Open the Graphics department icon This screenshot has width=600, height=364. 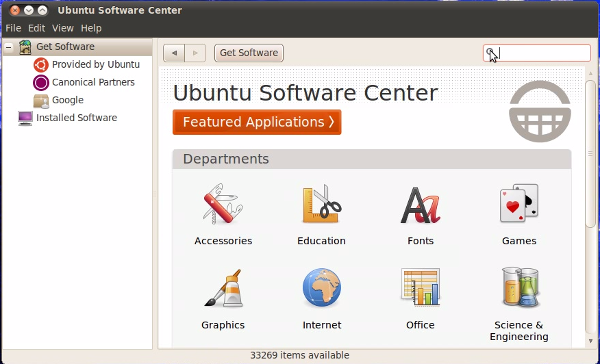[223, 288]
